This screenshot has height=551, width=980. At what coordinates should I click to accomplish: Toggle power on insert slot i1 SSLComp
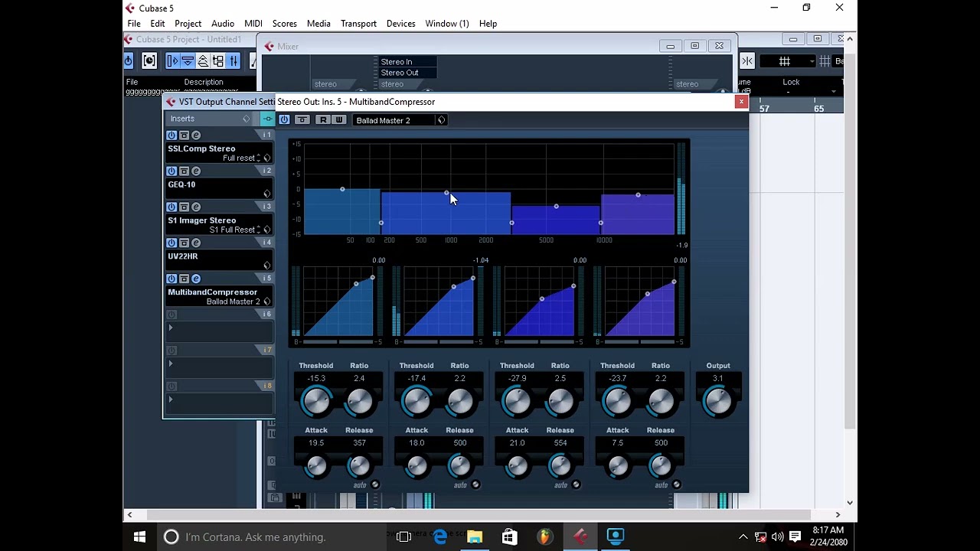click(x=171, y=135)
